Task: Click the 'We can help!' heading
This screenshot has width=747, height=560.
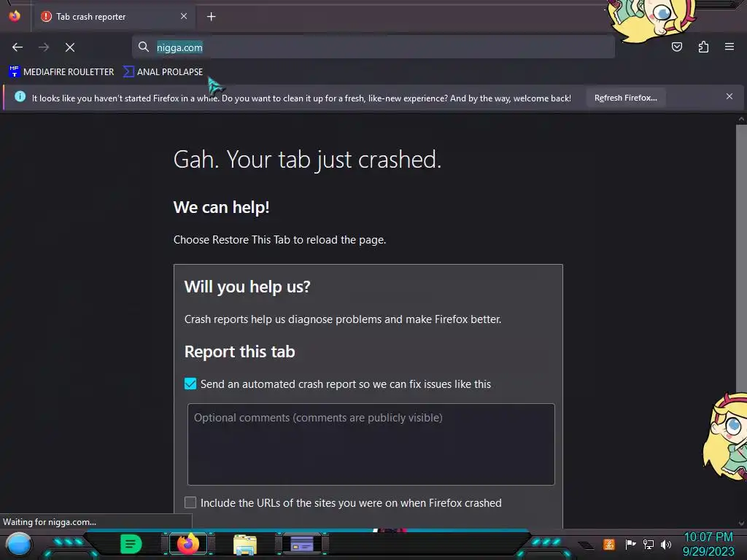Action: tap(222, 208)
